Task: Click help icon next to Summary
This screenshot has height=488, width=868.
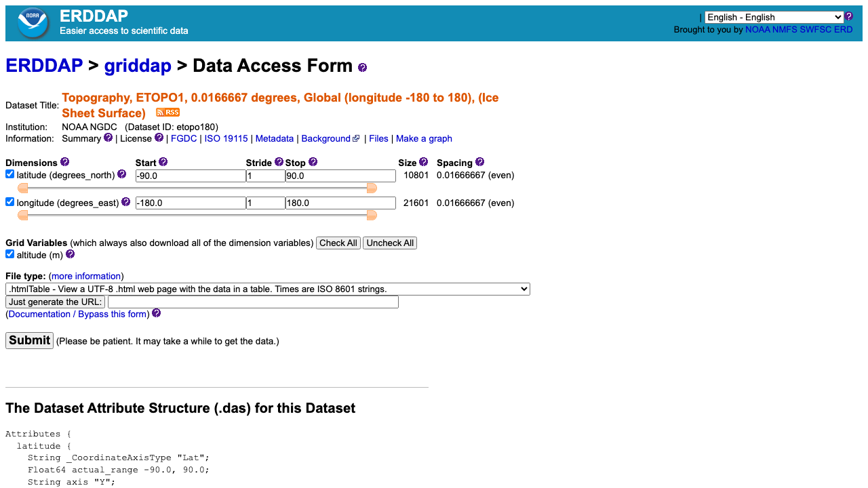Action: point(108,138)
